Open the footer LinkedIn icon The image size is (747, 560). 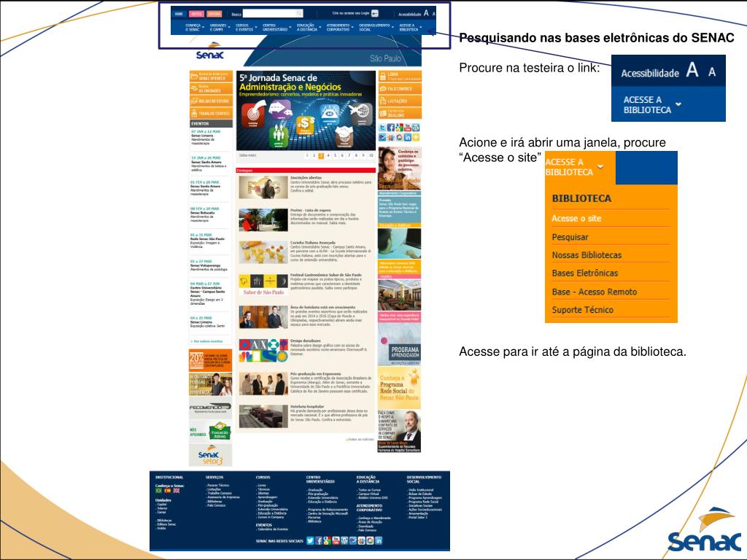click(379, 540)
